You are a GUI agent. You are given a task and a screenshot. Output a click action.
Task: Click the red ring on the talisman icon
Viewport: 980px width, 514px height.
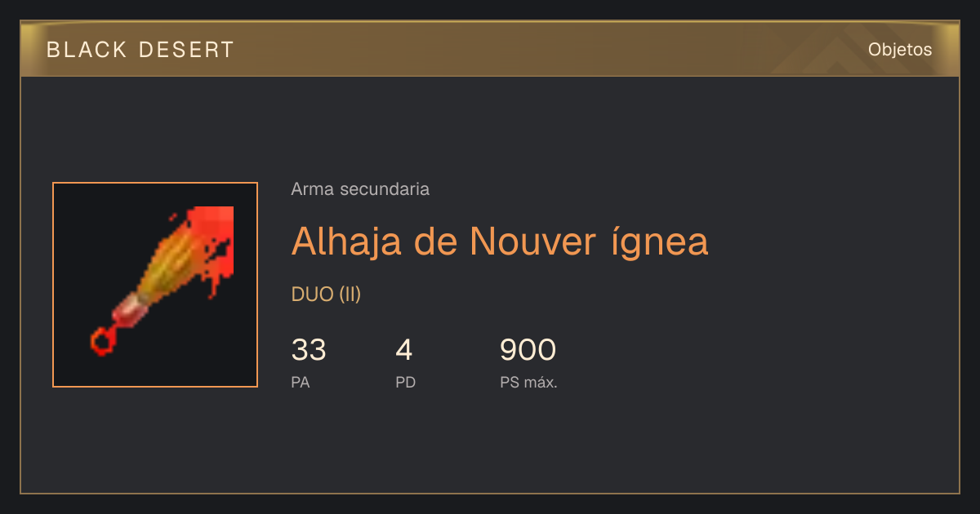click(x=101, y=341)
